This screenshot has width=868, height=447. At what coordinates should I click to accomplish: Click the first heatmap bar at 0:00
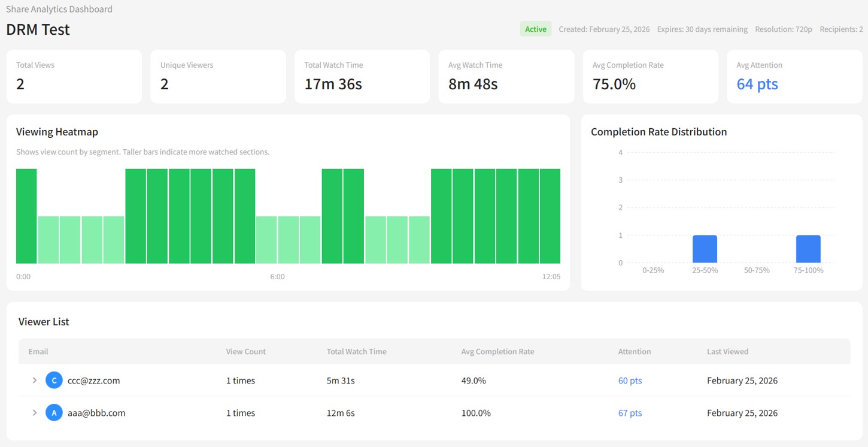click(x=26, y=216)
